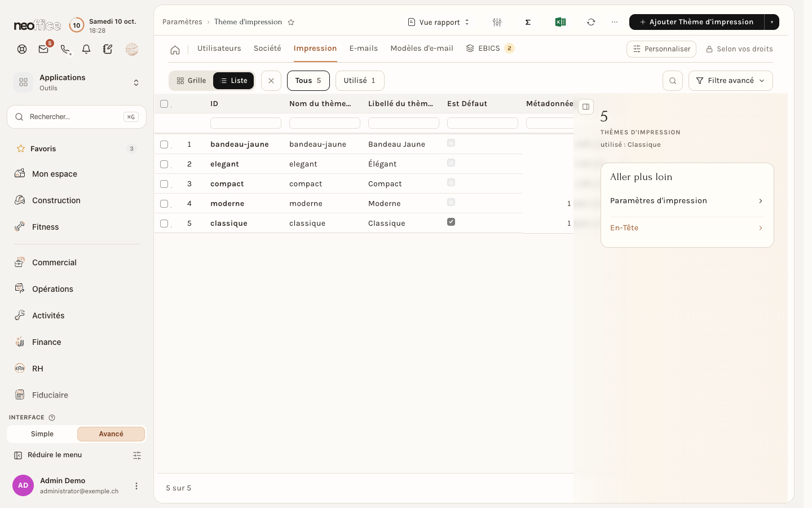812x508 pixels.
Task: Open the more options ellipsis in toolbar
Action: [615, 22]
